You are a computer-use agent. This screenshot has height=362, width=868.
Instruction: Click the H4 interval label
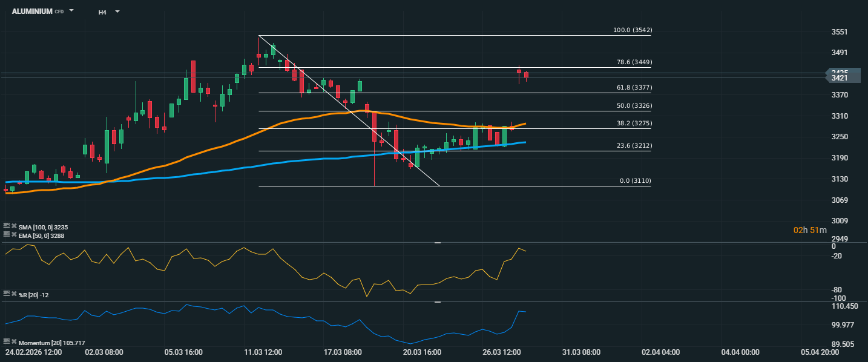coord(102,12)
